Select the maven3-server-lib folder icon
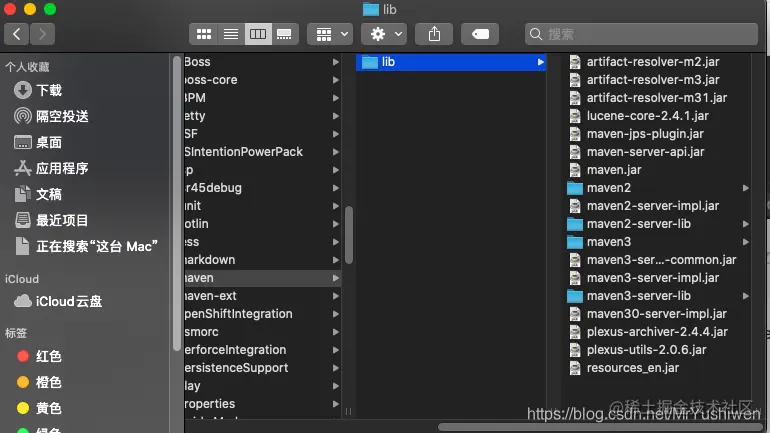Viewport: 770px width, 433px height. (x=575, y=296)
